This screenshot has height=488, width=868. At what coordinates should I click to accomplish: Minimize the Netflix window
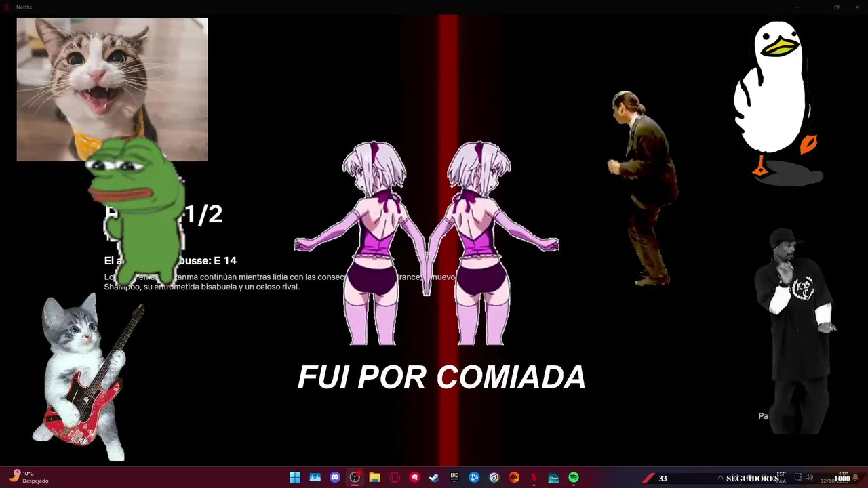coord(816,7)
